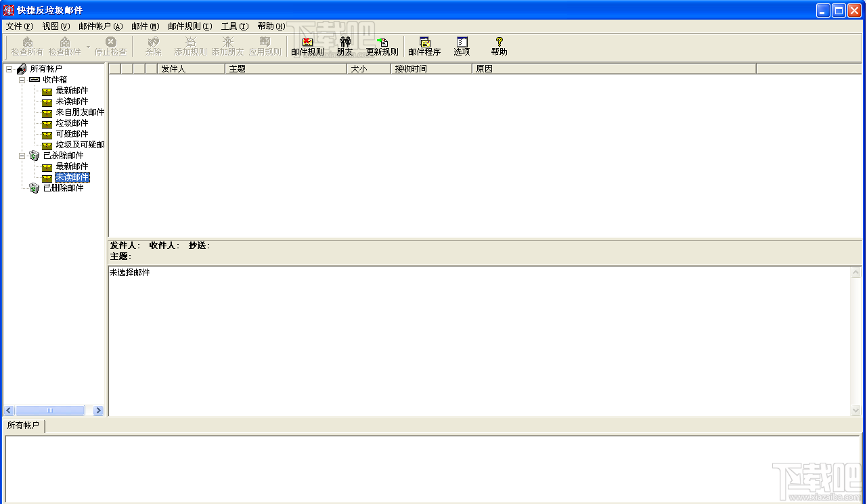Select 最新邮件 under 已杀除邮件
This screenshot has height=504, width=867.
click(x=72, y=166)
